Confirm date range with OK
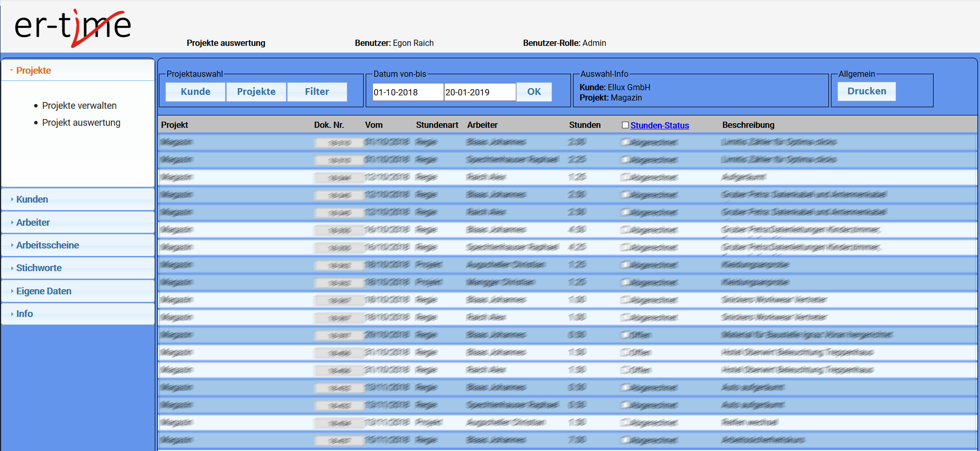Screen dimensions: 980x451 pyautogui.click(x=534, y=92)
